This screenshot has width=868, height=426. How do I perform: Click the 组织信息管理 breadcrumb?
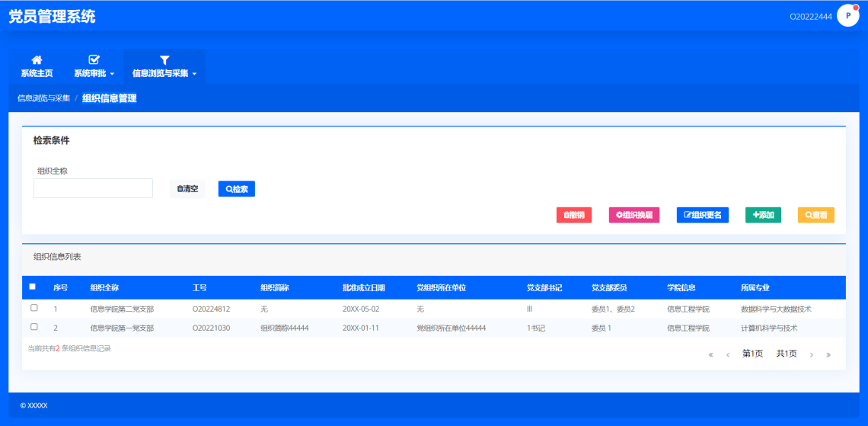tap(110, 98)
